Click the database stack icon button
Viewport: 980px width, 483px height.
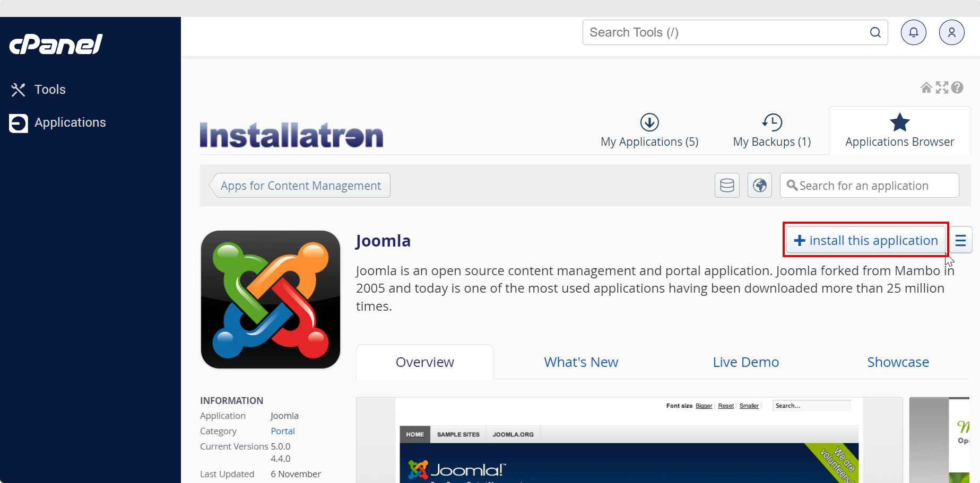click(727, 186)
